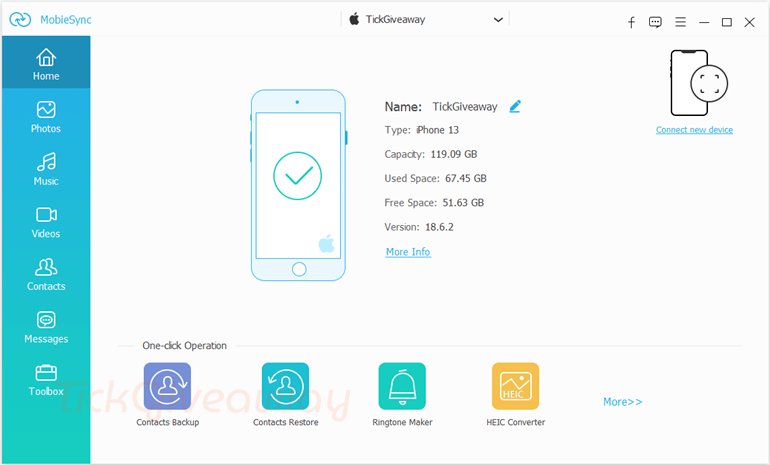Close the MobieSync window
This screenshot has width=770, height=465.
pos(749,22)
